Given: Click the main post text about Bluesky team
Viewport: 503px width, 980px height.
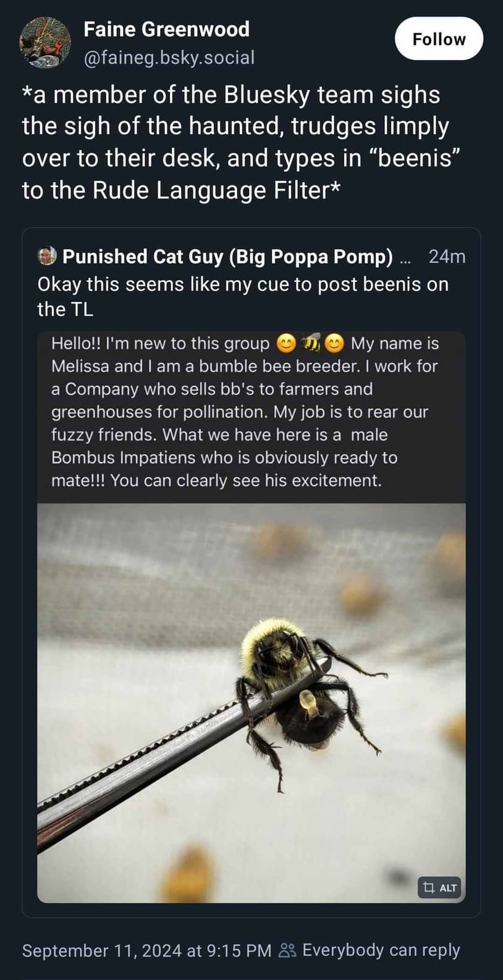Looking at the screenshot, I should pos(241,142).
